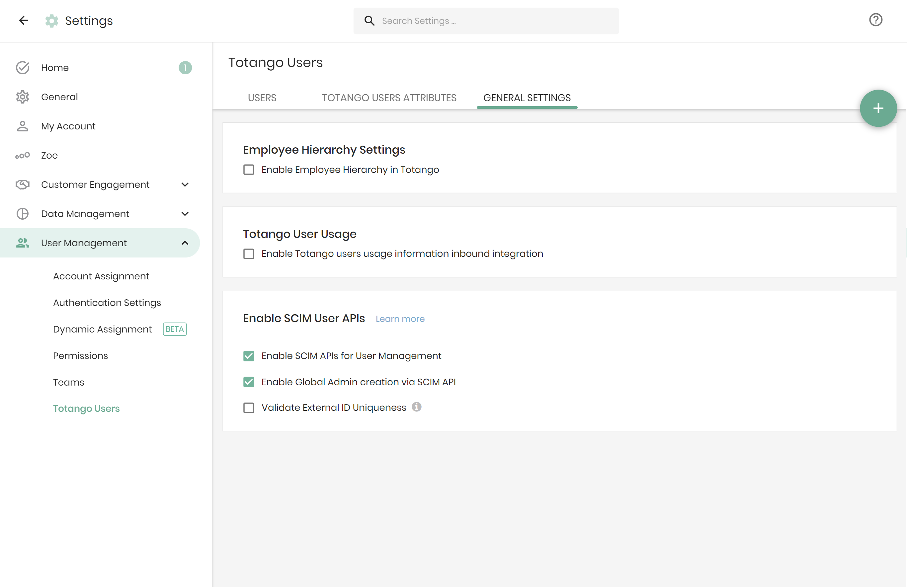Open Account Assignment page
Screen dimensions: 907x588
[101, 276]
